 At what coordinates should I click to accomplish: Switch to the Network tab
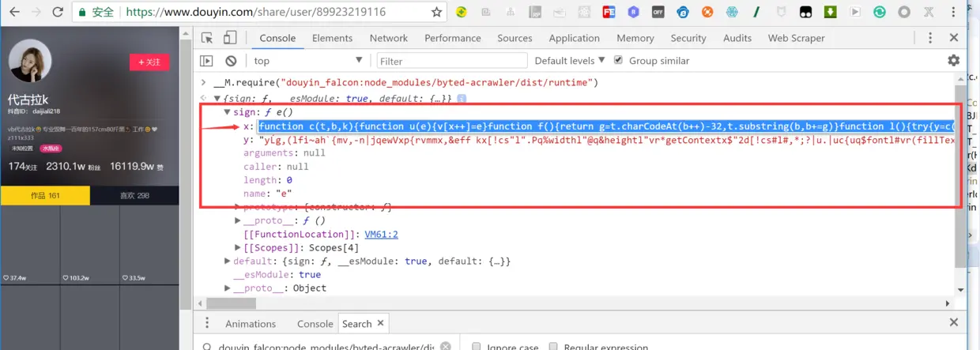(389, 38)
